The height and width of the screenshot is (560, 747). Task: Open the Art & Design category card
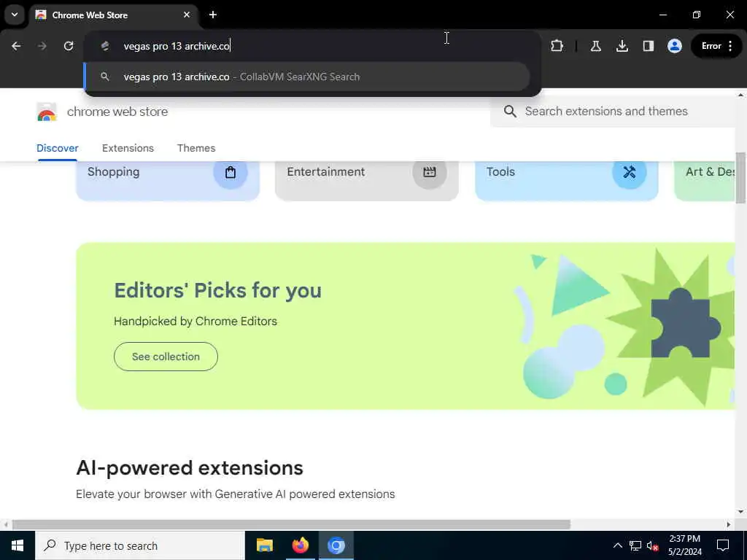(705, 181)
